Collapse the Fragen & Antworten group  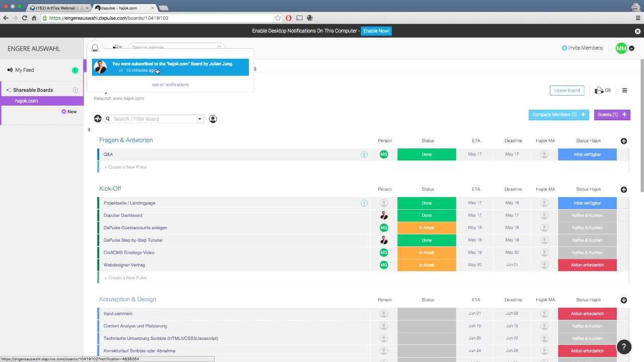tap(126, 140)
